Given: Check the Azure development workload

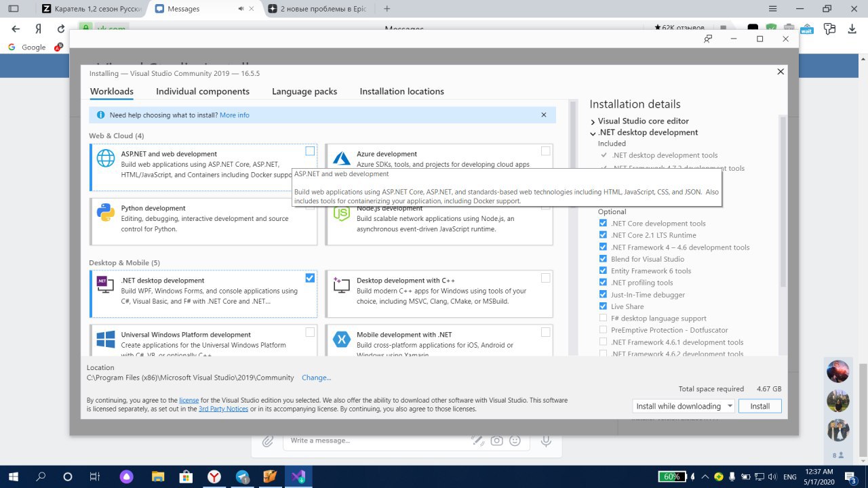Looking at the screenshot, I should (x=545, y=151).
